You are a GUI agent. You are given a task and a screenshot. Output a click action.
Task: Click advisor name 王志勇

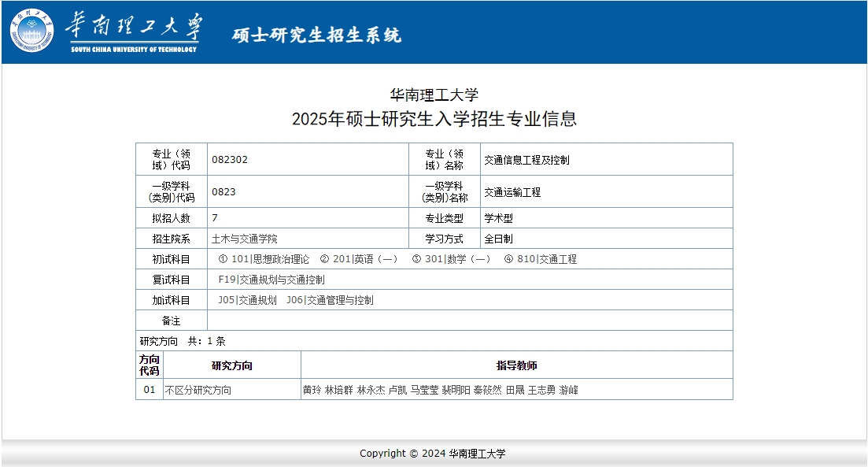coord(542,390)
